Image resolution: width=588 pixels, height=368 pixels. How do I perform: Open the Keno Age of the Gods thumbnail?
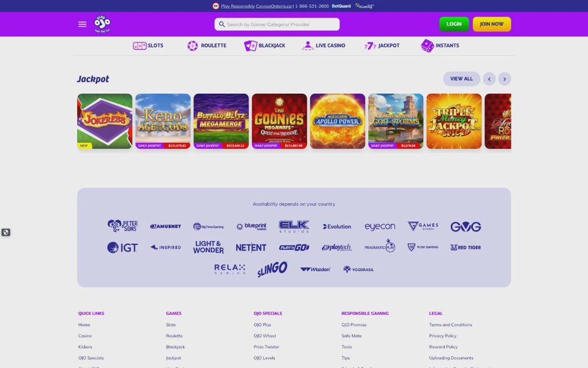(163, 121)
